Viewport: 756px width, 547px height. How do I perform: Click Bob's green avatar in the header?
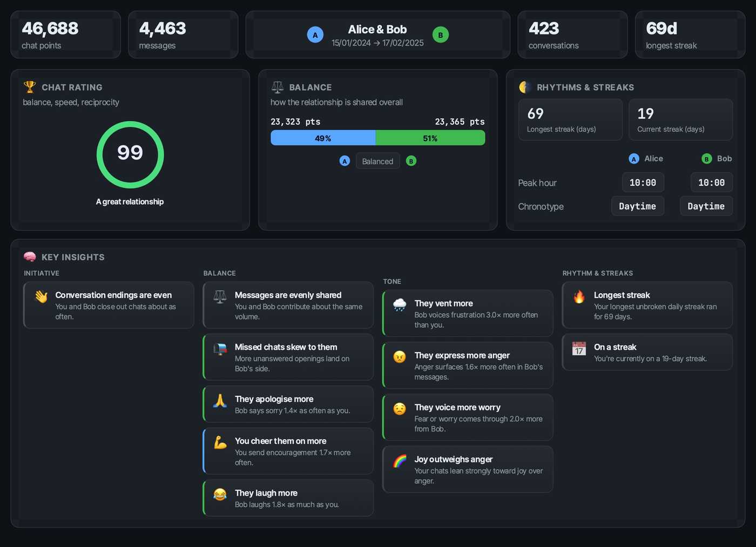[441, 35]
